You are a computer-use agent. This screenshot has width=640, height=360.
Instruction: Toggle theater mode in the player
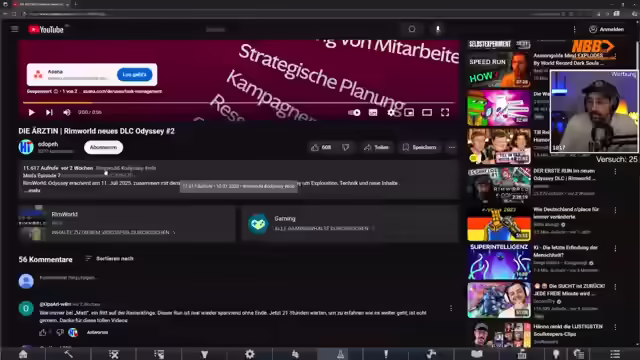tap(427, 112)
